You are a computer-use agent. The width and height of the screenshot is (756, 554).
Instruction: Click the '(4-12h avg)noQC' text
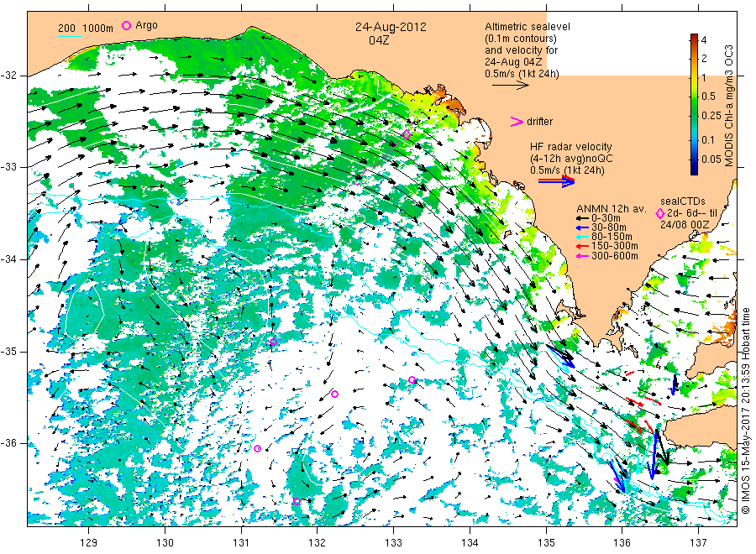click(572, 159)
